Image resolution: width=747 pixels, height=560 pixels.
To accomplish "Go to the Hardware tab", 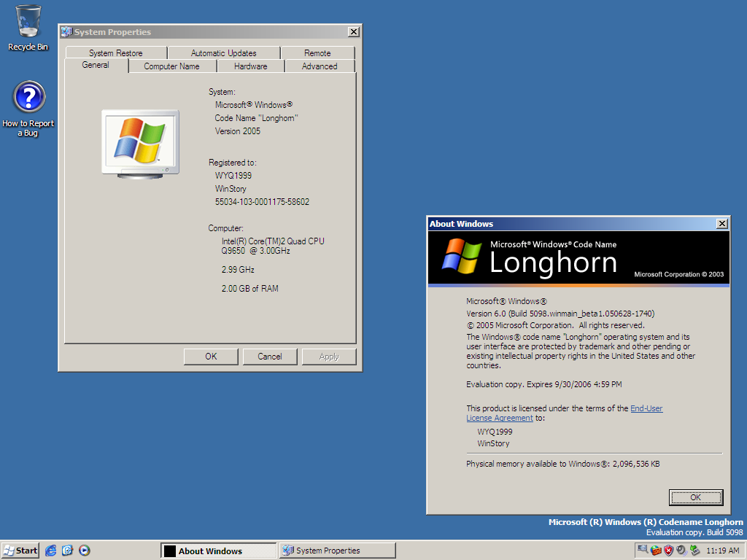I will pyautogui.click(x=250, y=66).
